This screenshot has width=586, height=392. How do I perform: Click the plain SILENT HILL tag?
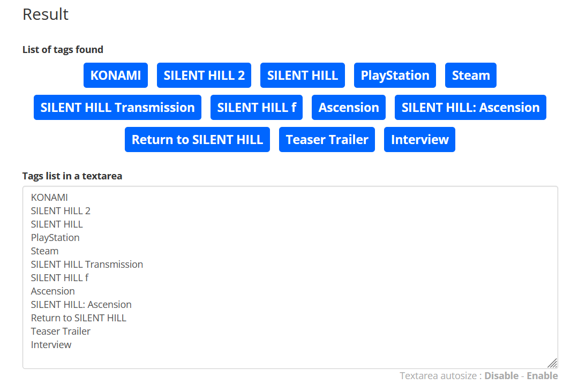tap(302, 75)
